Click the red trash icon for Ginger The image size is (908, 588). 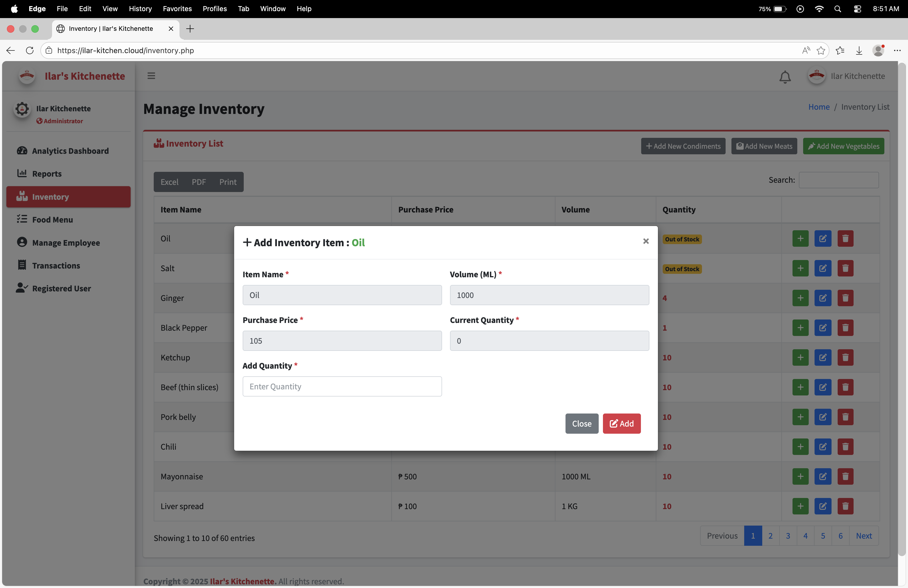click(845, 298)
